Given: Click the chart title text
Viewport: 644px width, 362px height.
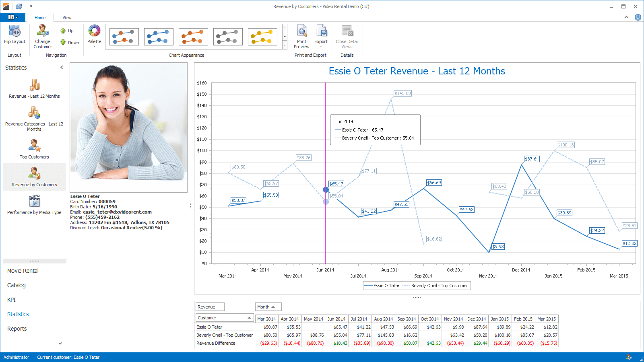Looking at the screenshot, I should (x=417, y=71).
